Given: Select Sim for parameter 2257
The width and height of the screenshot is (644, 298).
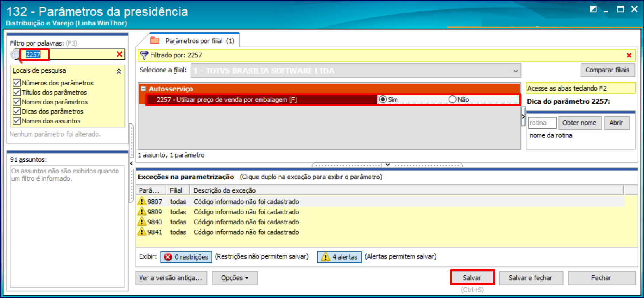Looking at the screenshot, I should (383, 100).
